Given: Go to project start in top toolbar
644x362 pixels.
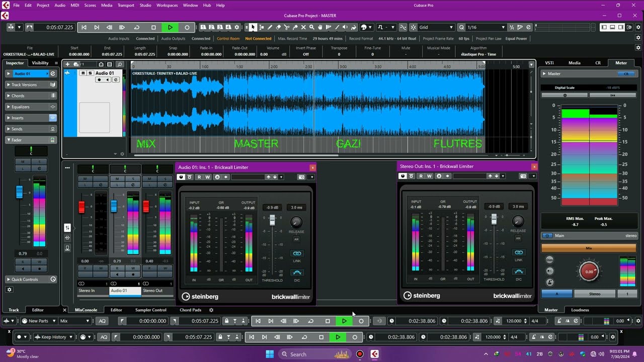Looking at the screenshot, I should 84,27.
